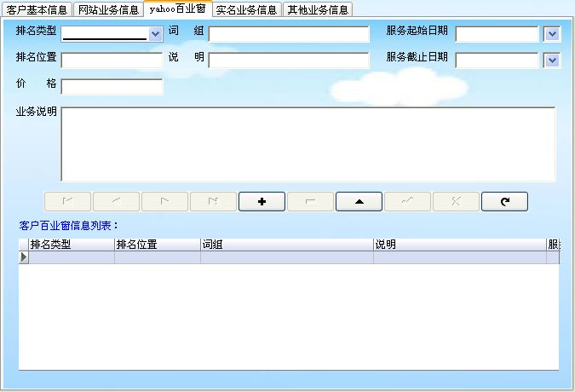
Task: Click the 业务说明 text area
Action: [x=308, y=144]
